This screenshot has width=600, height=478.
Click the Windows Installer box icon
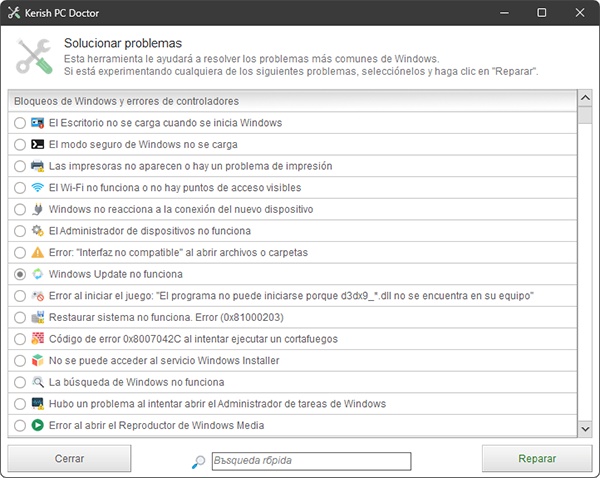click(x=38, y=361)
